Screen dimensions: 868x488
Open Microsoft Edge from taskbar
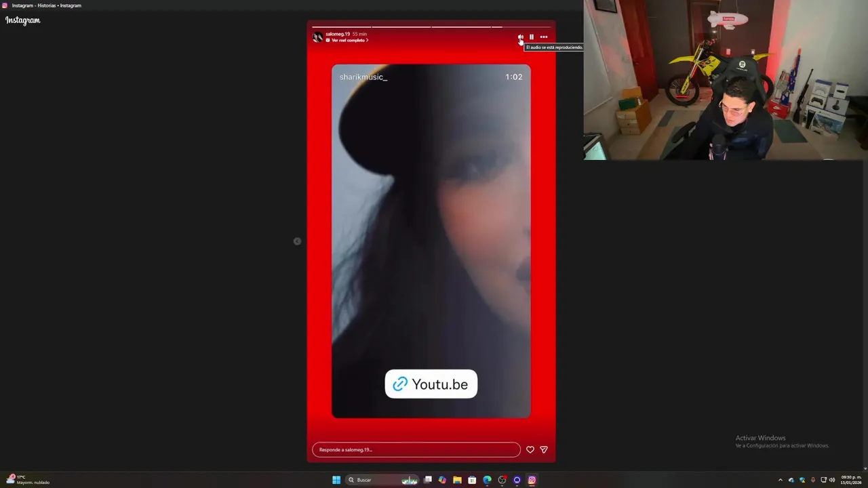click(x=487, y=480)
